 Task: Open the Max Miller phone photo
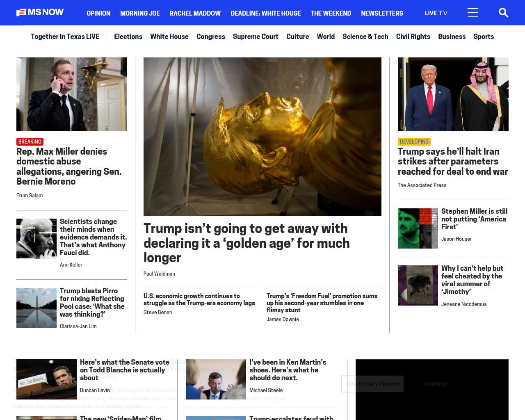[72, 94]
